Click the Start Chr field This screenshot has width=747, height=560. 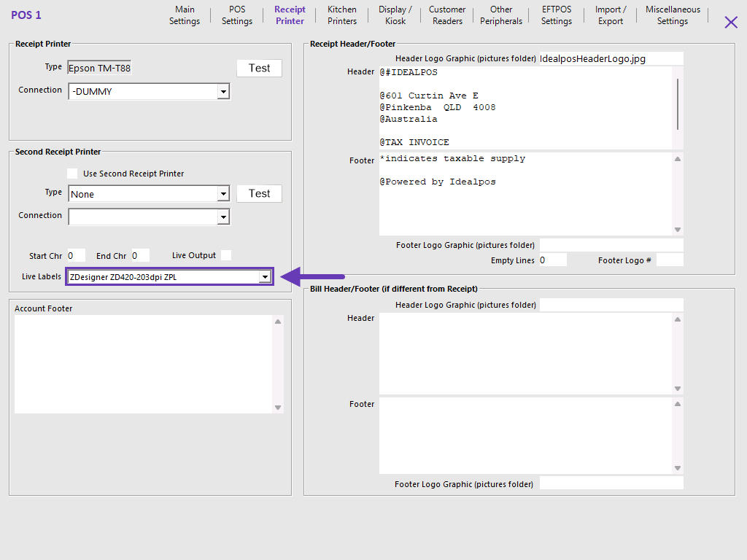pos(76,256)
